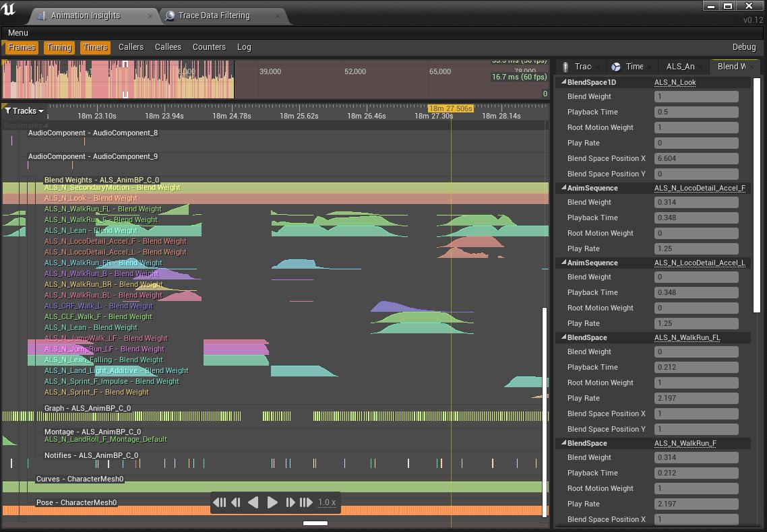The width and height of the screenshot is (767, 532).
Task: Collapse the BlendSpace1D ALS_N_Look section
Action: click(563, 82)
